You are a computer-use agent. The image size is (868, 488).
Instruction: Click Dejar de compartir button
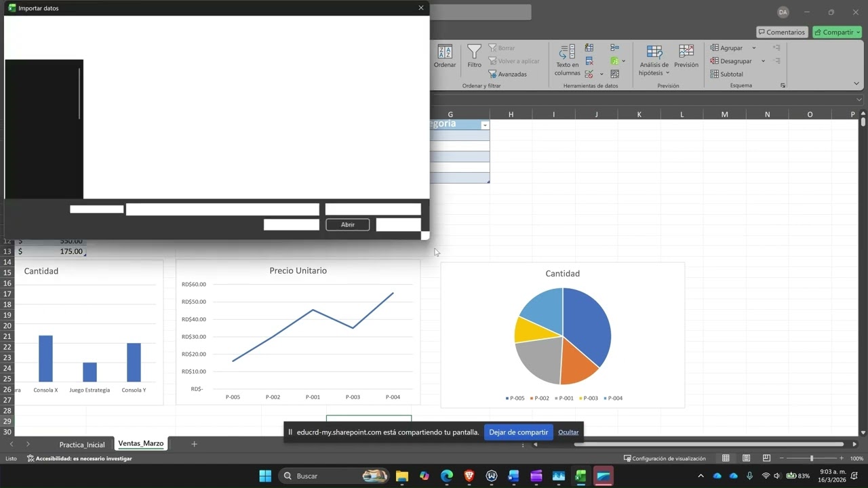(x=519, y=432)
